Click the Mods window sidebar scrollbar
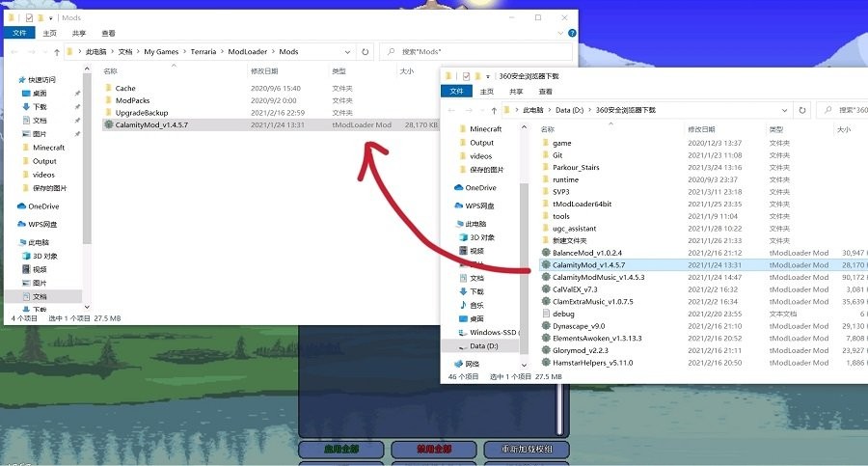868x466 pixels. [87, 158]
